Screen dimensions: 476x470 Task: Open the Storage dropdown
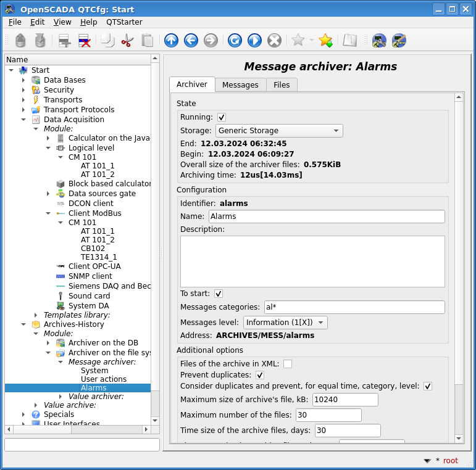[x=279, y=131]
